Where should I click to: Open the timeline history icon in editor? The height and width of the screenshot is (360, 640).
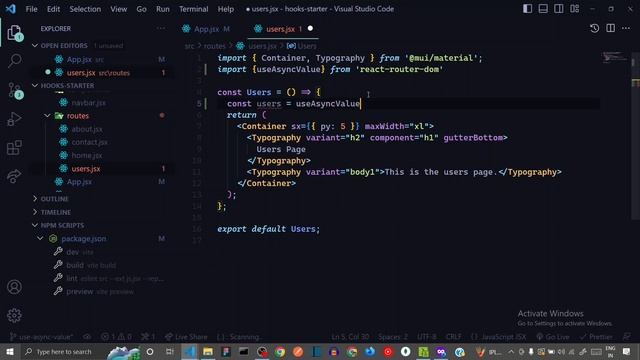tap(594, 28)
